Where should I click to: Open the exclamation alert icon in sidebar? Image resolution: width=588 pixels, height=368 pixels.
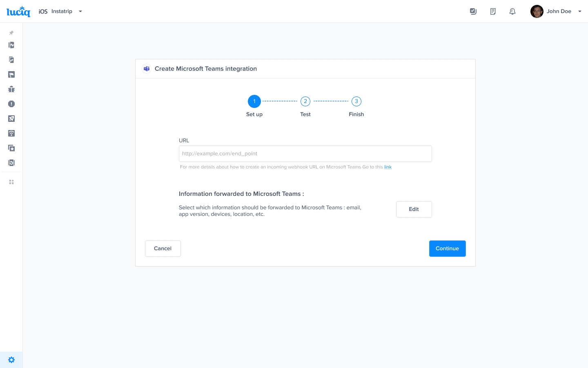tap(11, 104)
